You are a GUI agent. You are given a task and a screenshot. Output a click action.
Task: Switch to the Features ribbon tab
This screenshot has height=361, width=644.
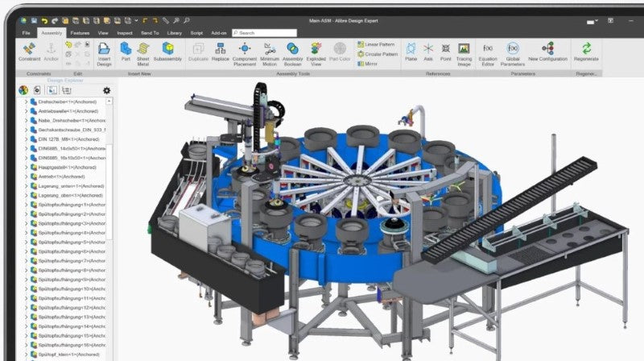[x=80, y=33]
